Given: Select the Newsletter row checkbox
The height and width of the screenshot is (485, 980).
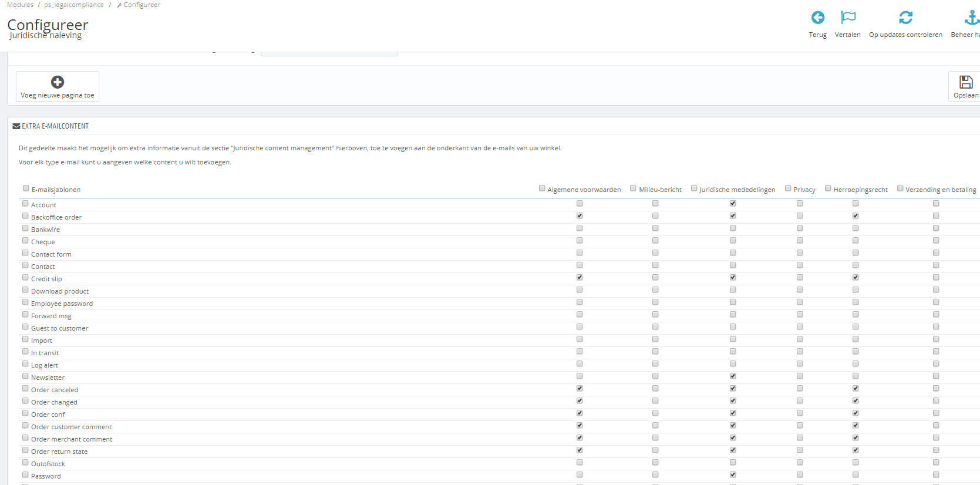Looking at the screenshot, I should pos(25,376).
